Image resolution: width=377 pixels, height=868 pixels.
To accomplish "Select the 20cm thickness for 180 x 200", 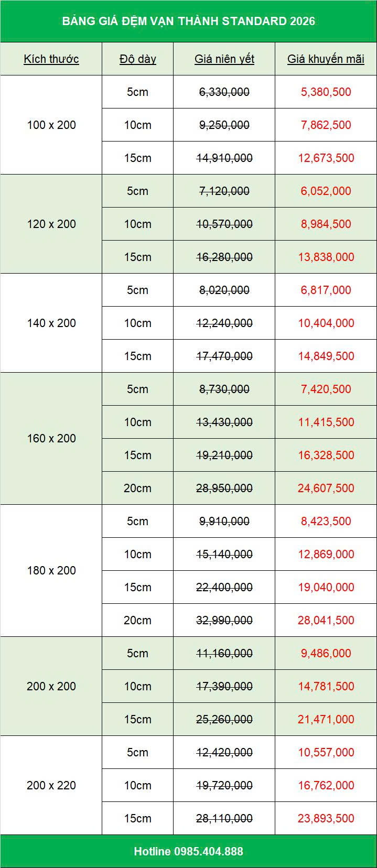I will pyautogui.click(x=137, y=620).
